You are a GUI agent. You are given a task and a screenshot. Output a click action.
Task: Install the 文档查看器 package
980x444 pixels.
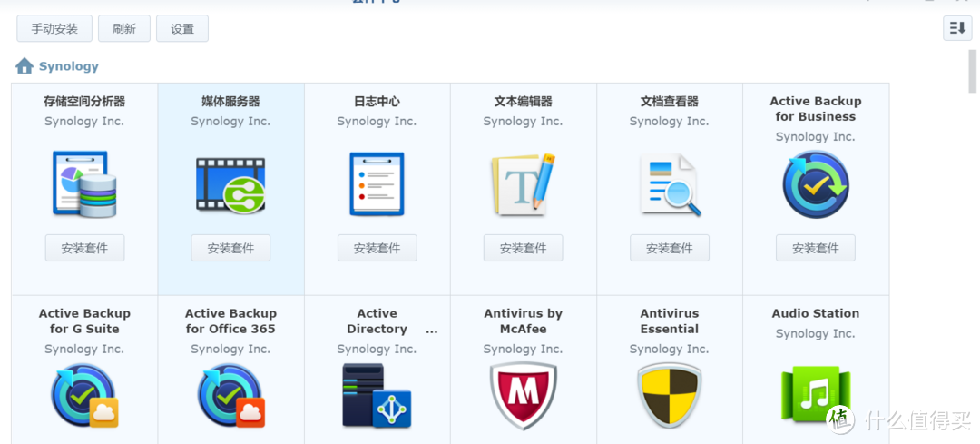click(670, 248)
